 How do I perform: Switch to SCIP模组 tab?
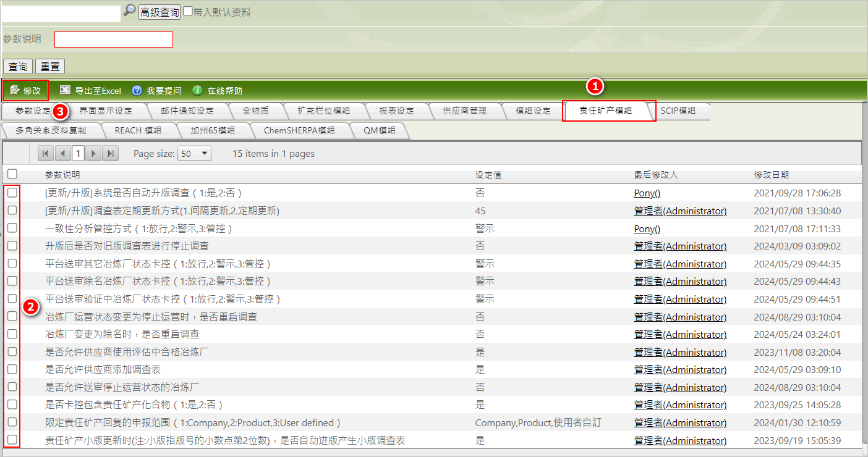click(678, 111)
